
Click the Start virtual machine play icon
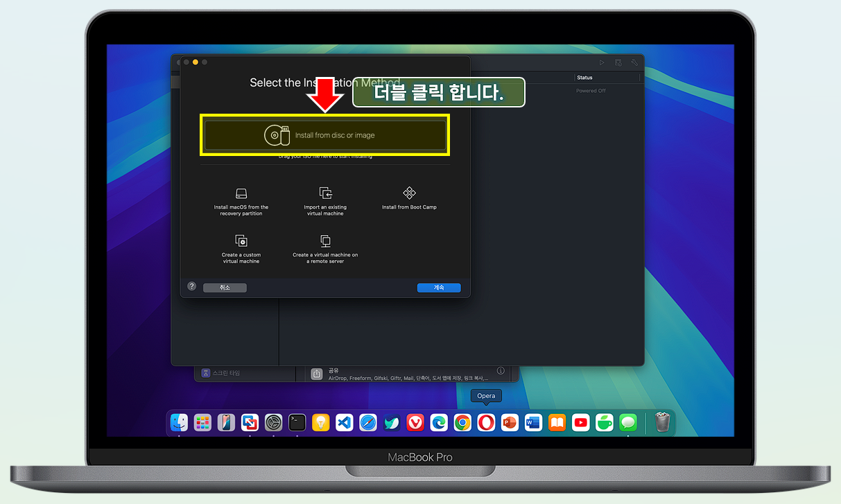[x=602, y=62]
